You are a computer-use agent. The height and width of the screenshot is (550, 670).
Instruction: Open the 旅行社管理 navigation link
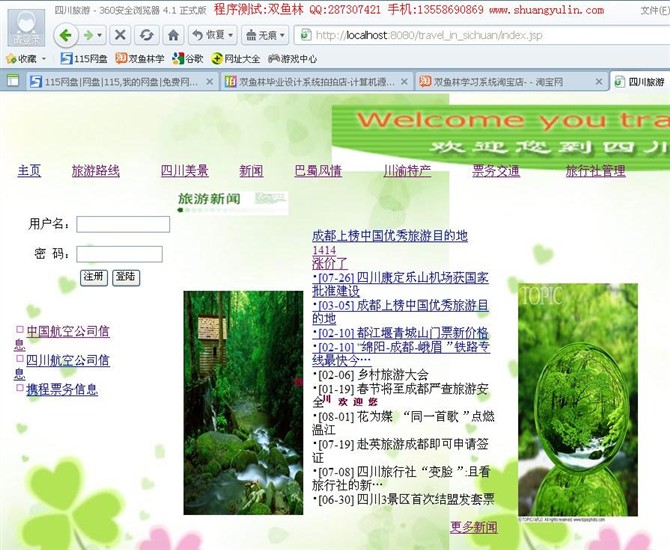[596, 171]
